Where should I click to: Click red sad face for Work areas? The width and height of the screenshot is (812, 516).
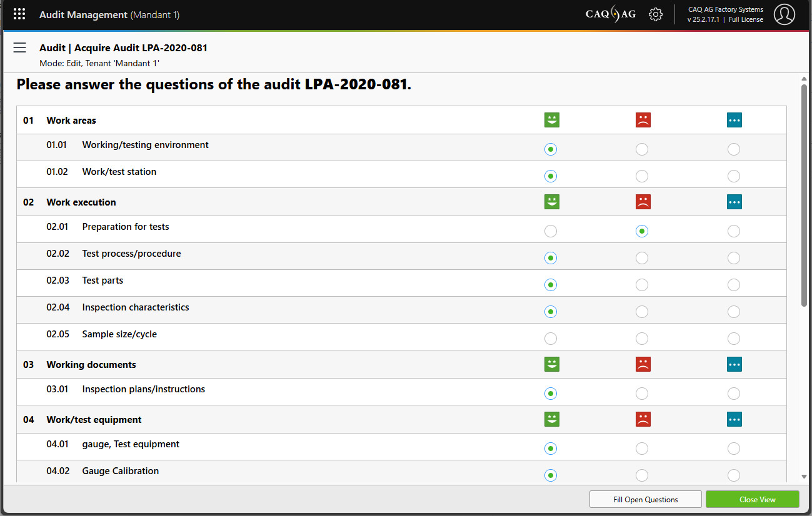click(643, 120)
